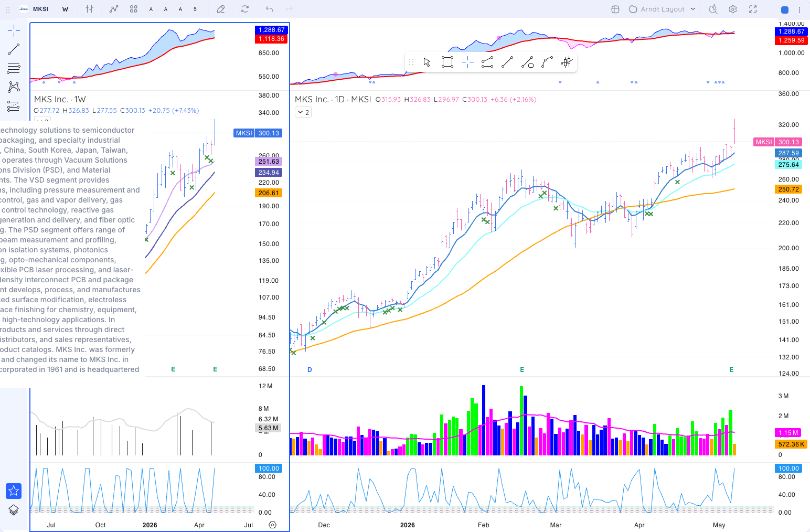
Task: Click the MKS Inc. · 1W chart title
Action: 60,99
